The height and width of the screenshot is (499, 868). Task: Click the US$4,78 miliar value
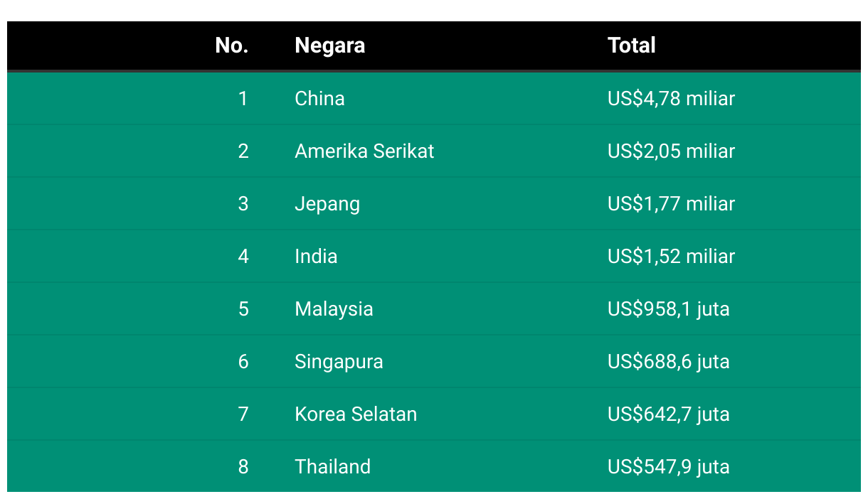(x=671, y=98)
